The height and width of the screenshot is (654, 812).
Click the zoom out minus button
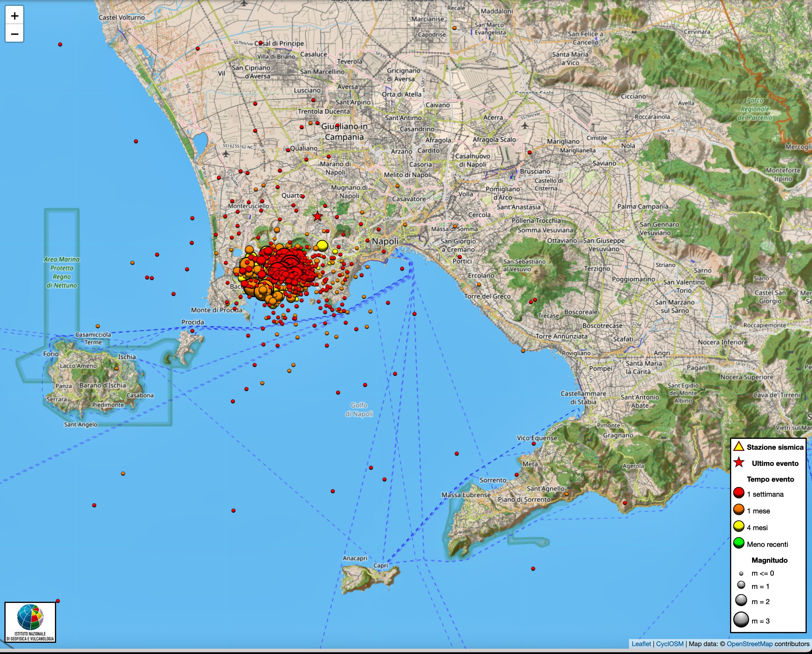pyautogui.click(x=15, y=34)
